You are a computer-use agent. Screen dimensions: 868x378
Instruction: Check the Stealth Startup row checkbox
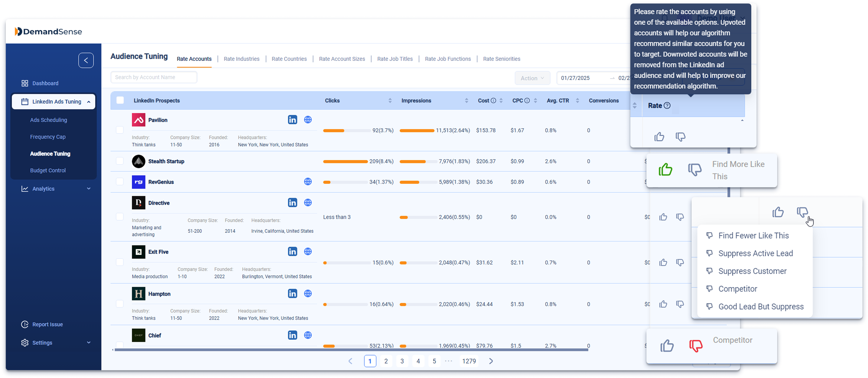click(x=120, y=161)
